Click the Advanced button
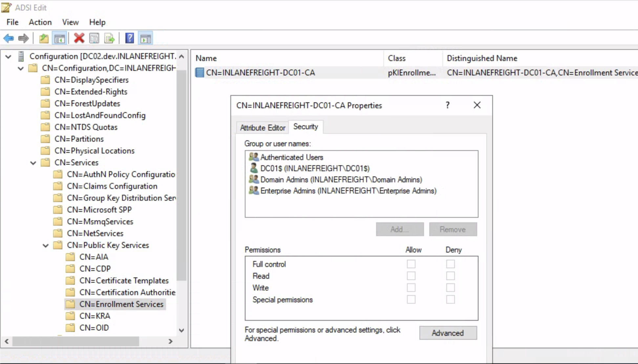638x364 pixels. [x=448, y=333]
